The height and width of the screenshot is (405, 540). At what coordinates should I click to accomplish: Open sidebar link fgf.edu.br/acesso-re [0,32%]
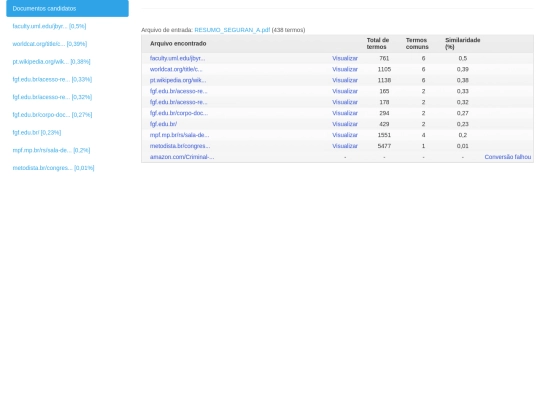[x=52, y=97]
